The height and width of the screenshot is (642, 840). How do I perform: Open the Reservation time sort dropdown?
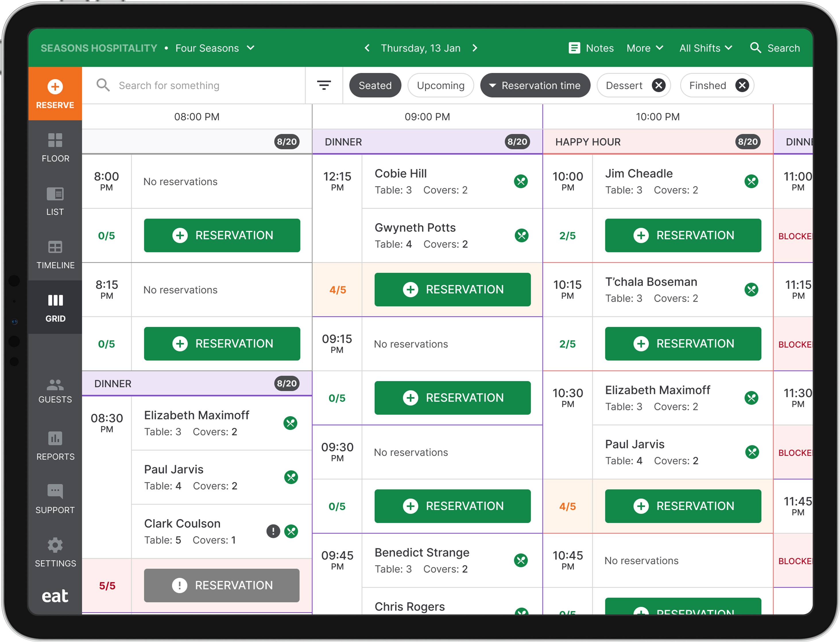pos(535,85)
